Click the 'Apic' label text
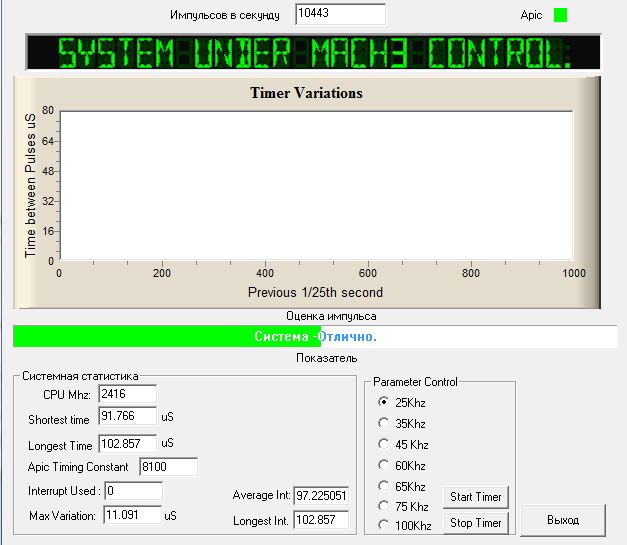The image size is (627, 545). 531,15
